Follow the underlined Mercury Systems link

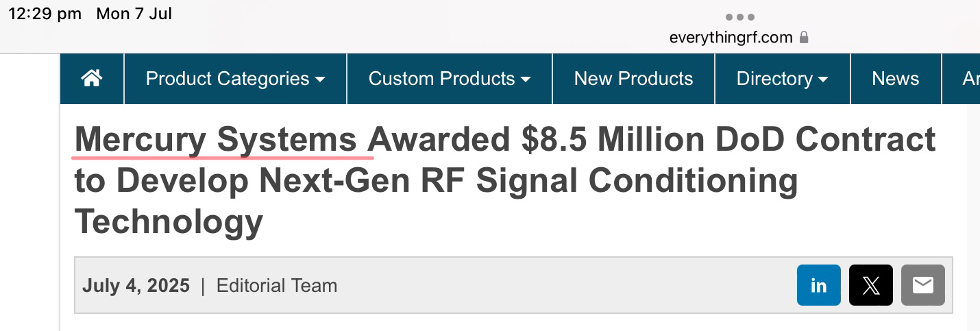click(x=215, y=140)
